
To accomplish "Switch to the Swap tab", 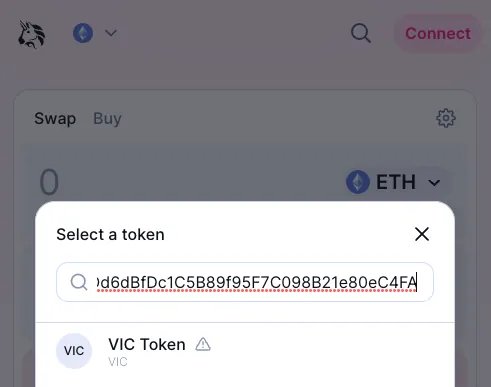I will [x=55, y=118].
